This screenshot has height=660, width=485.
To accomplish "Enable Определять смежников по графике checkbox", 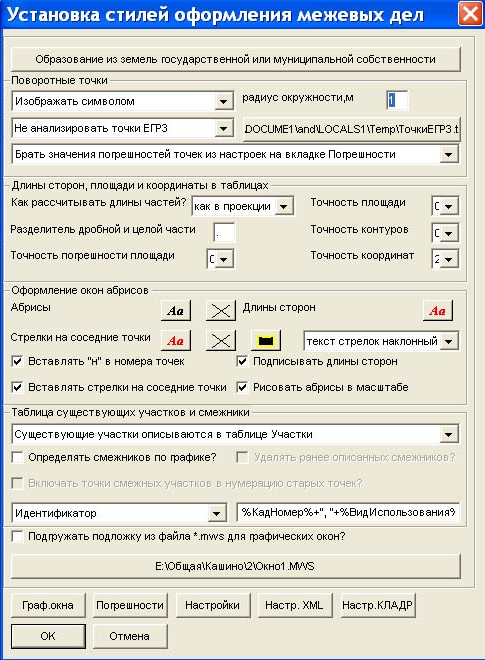I will pos(18,457).
